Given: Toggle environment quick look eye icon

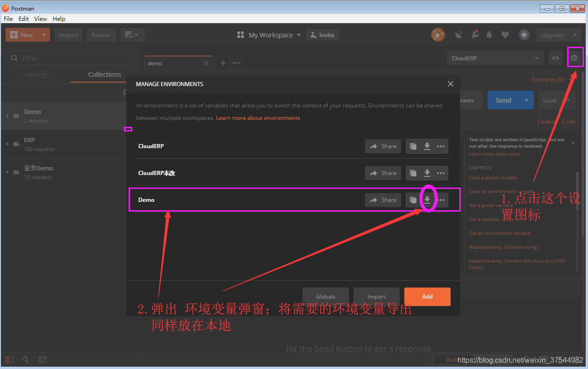Looking at the screenshot, I should [x=556, y=58].
